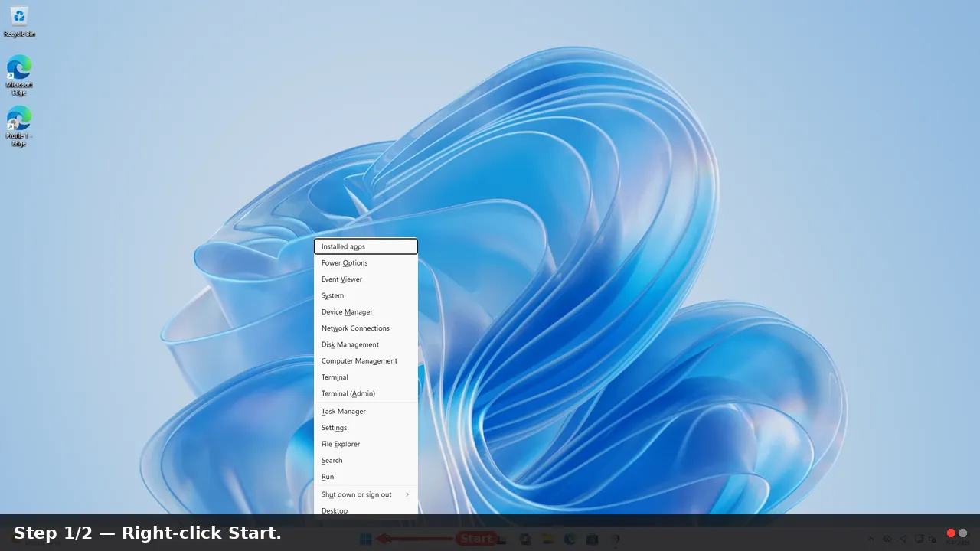Open Microsoft Store from the taskbar
The image size is (980, 551).
click(x=592, y=539)
